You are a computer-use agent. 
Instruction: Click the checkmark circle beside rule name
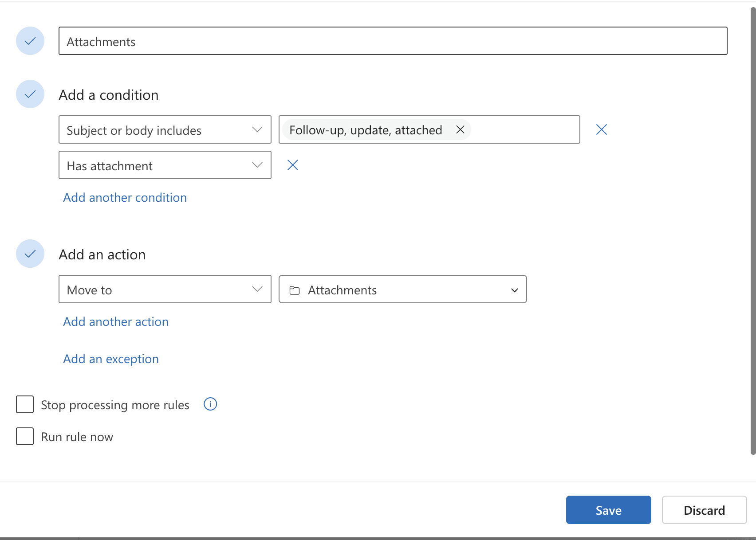tap(30, 41)
